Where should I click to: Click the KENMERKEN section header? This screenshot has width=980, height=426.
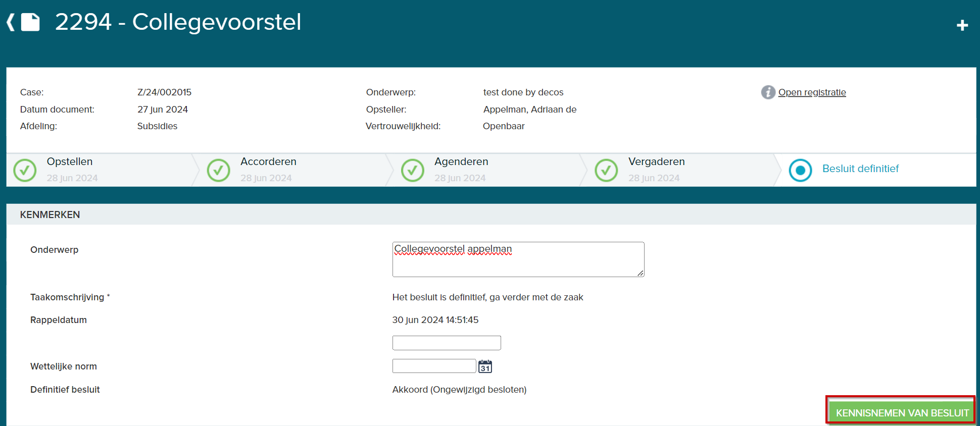[491, 215]
